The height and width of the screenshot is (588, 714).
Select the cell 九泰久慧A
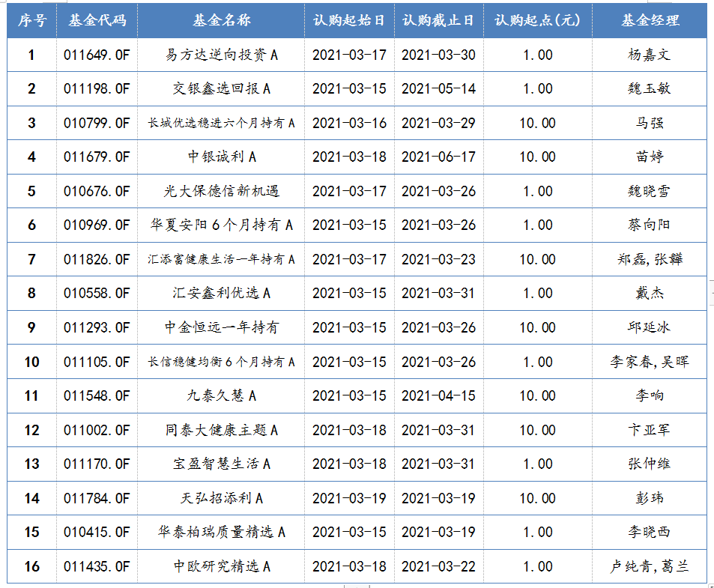pos(222,396)
